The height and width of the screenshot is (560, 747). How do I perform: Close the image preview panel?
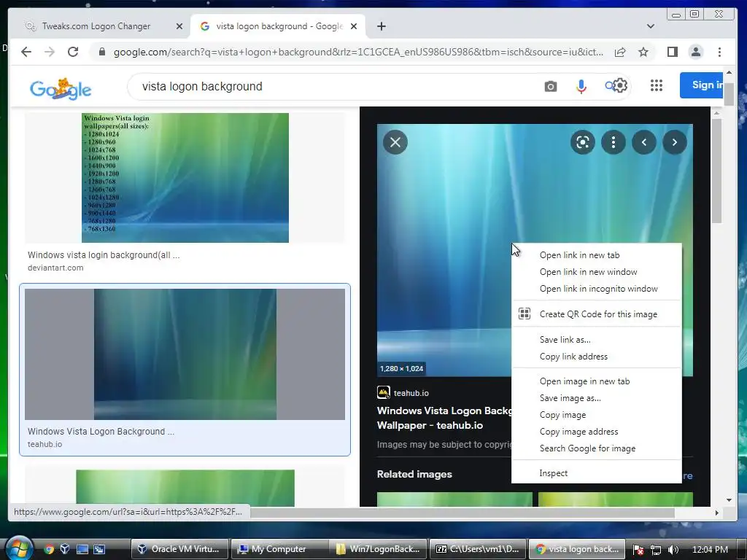click(395, 142)
